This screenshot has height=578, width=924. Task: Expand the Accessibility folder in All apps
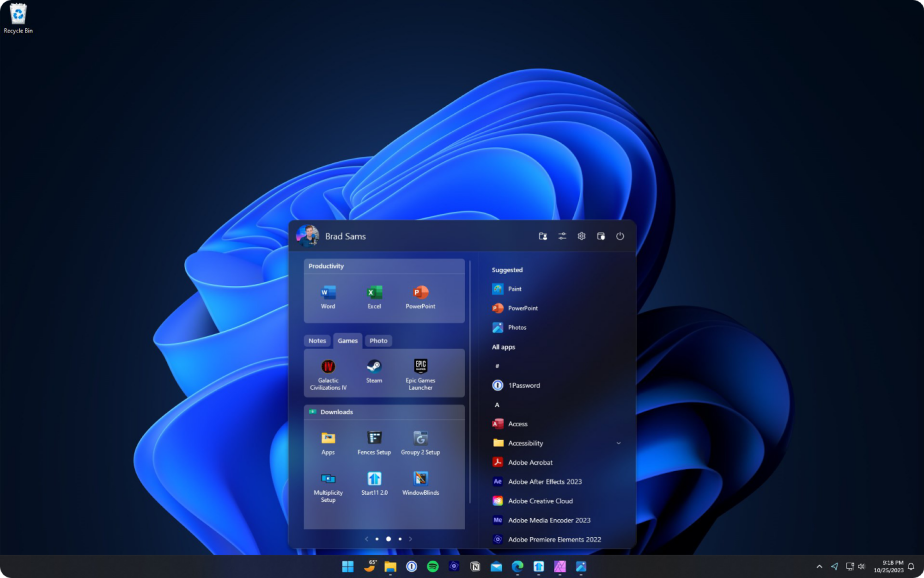tap(618, 443)
